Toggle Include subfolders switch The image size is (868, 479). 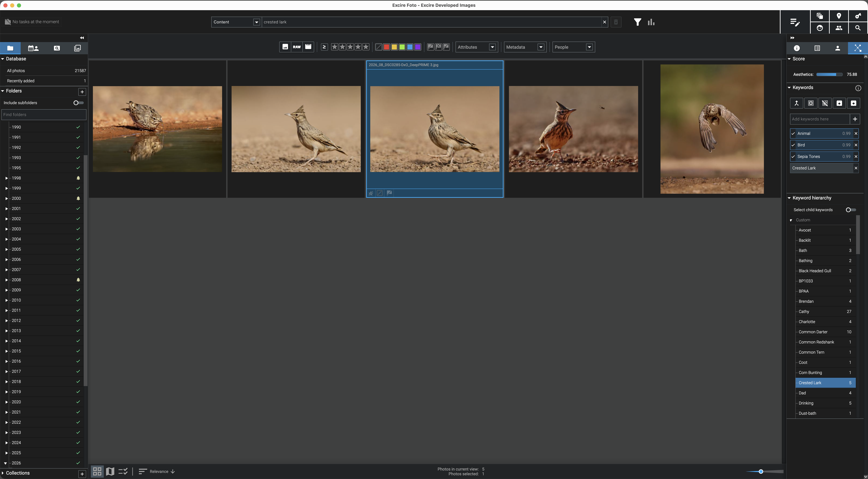click(x=78, y=103)
